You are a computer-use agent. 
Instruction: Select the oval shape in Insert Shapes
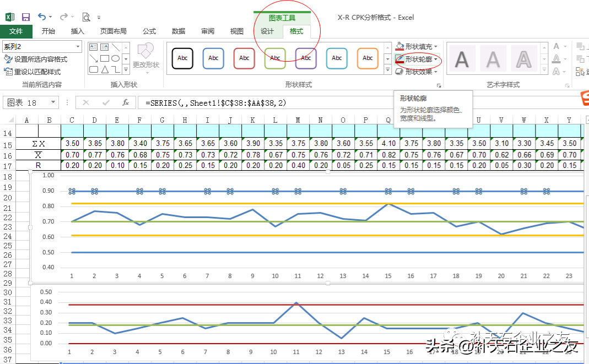(116, 58)
